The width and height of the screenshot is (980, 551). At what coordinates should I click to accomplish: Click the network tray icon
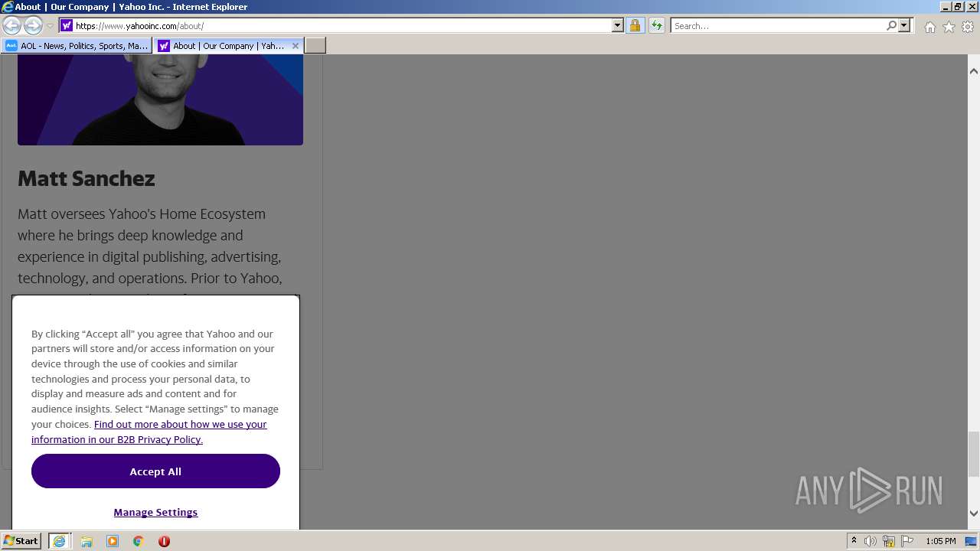coord(889,541)
